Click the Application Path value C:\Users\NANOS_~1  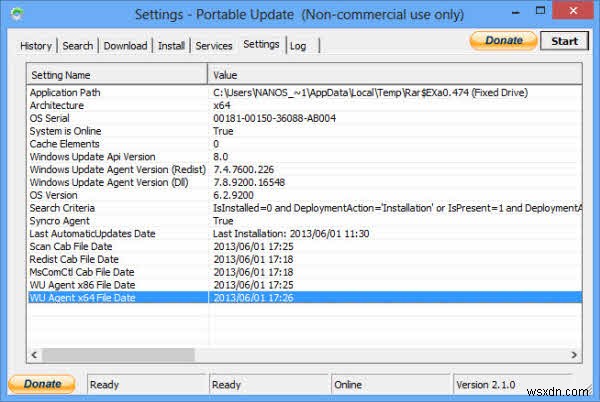[x=370, y=93]
